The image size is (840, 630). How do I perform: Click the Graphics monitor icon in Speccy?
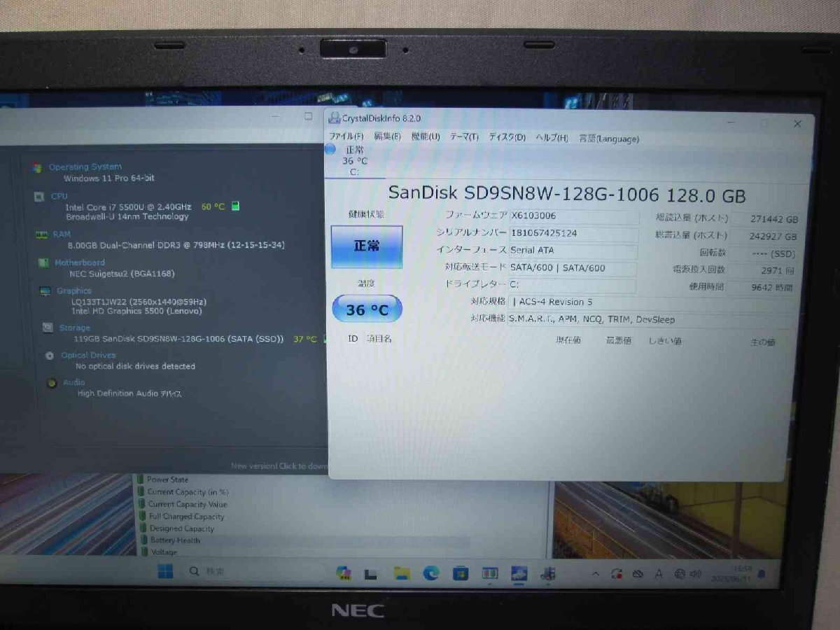[45, 291]
